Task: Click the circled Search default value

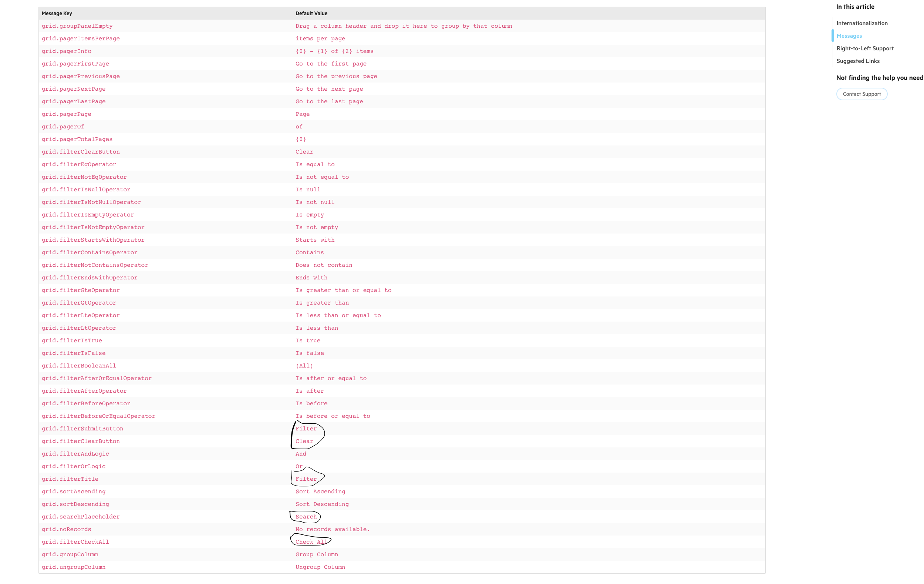Action: (x=306, y=517)
